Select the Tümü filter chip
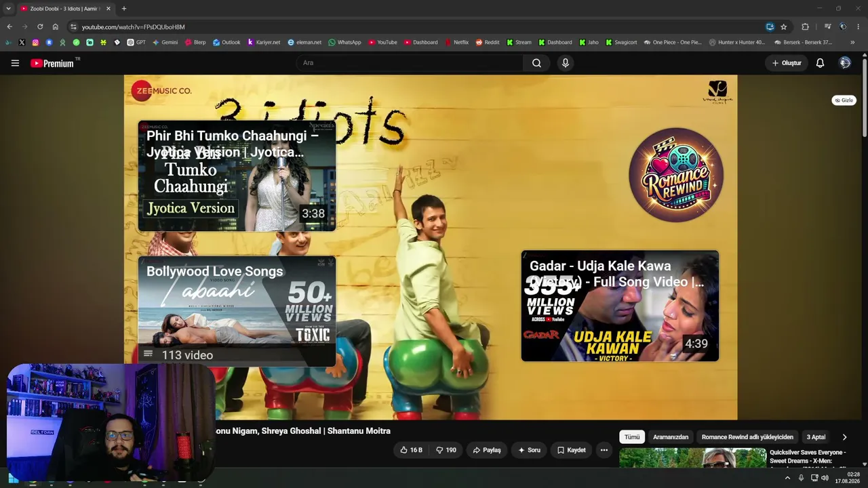Viewport: 868px width, 488px height. point(632,437)
